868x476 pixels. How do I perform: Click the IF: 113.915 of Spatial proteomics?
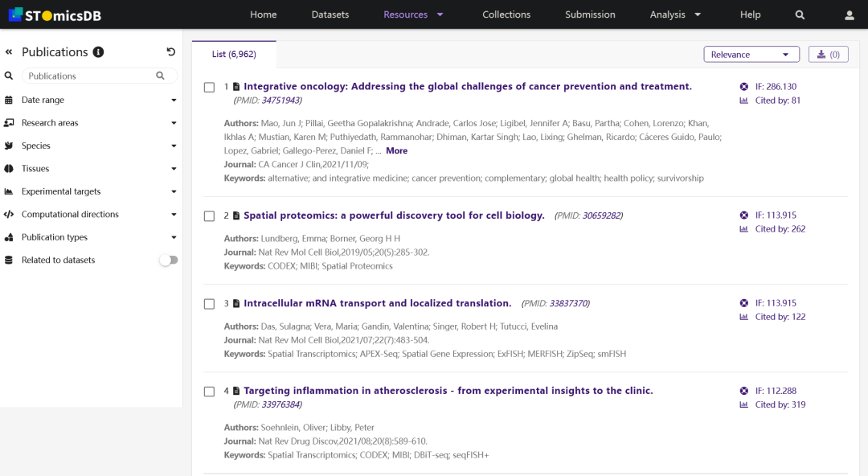pos(776,215)
